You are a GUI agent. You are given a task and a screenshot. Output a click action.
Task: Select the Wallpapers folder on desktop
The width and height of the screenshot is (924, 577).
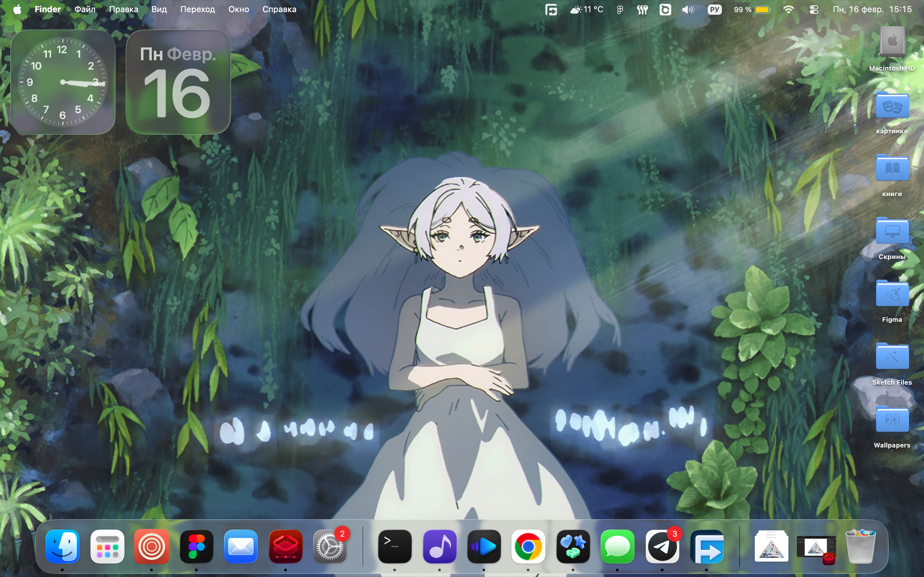coord(892,420)
